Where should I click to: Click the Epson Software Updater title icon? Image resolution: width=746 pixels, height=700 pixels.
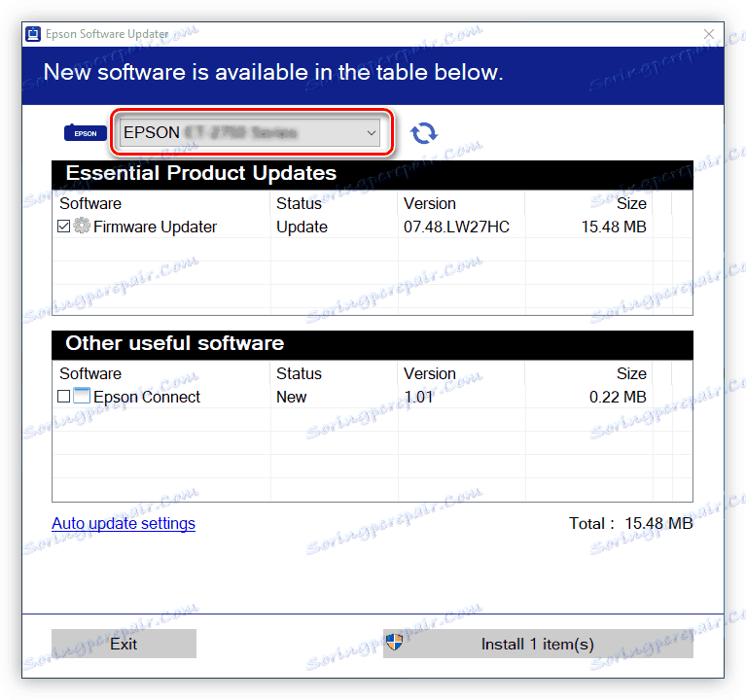pos(33,34)
